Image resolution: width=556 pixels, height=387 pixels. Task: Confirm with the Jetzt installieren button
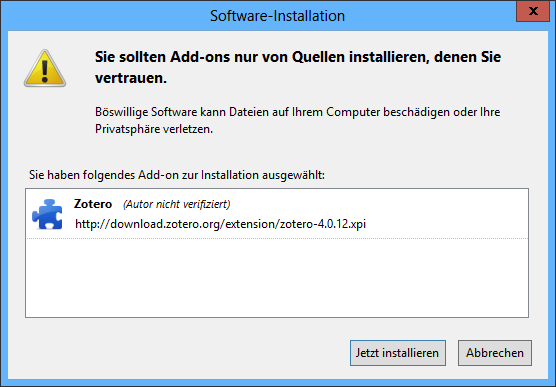point(397,353)
